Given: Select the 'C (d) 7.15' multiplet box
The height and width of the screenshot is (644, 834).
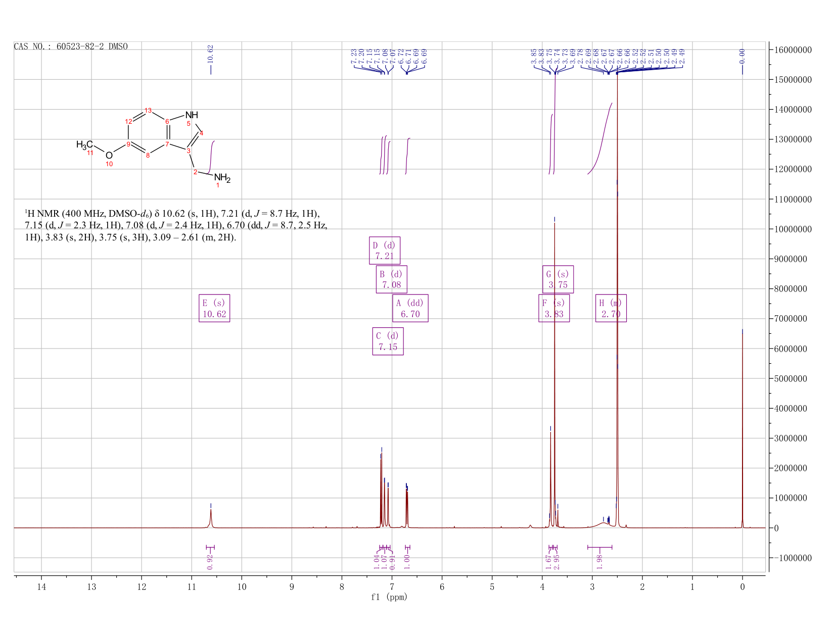Looking at the screenshot, I should [x=388, y=341].
